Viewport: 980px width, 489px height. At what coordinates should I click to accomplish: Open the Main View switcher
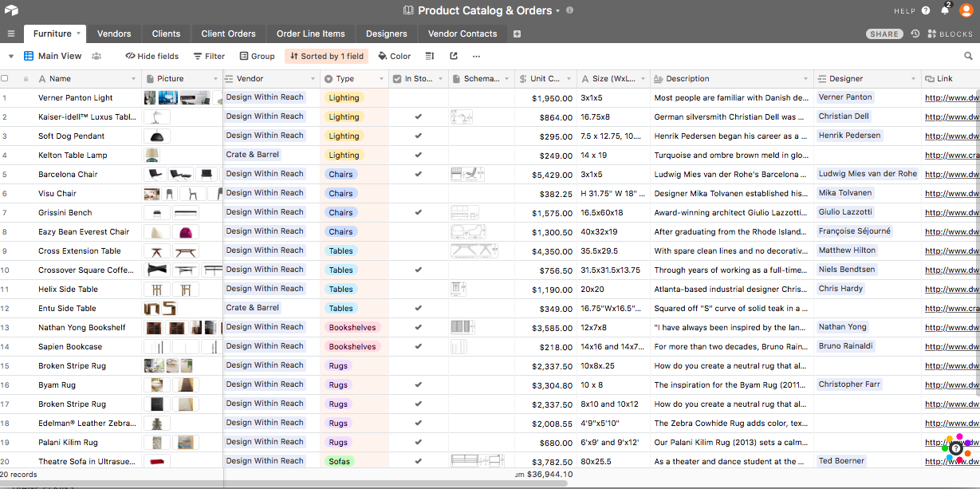click(53, 56)
